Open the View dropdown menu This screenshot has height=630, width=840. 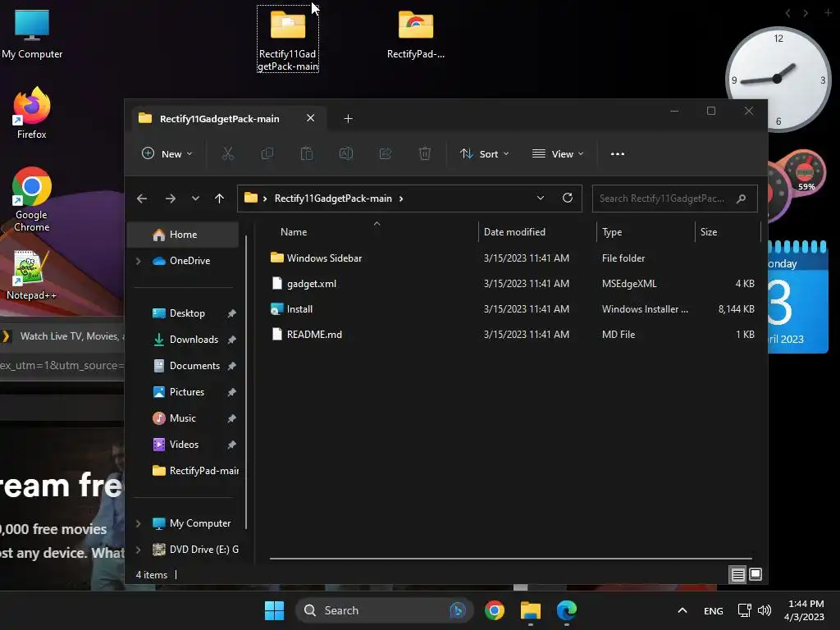[x=558, y=153]
